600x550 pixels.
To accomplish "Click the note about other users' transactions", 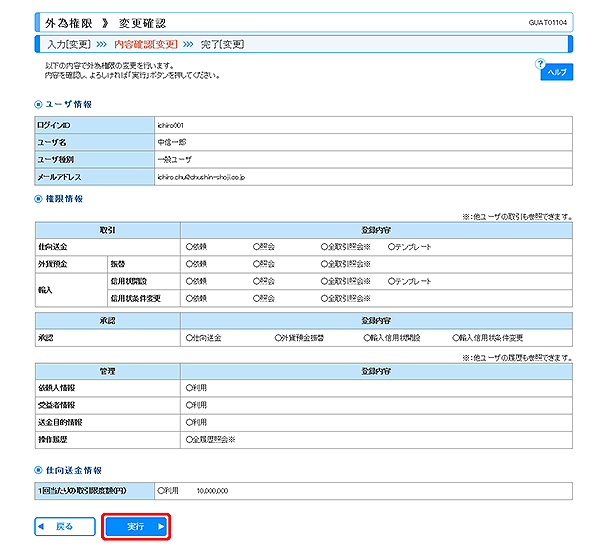I will [x=517, y=217].
